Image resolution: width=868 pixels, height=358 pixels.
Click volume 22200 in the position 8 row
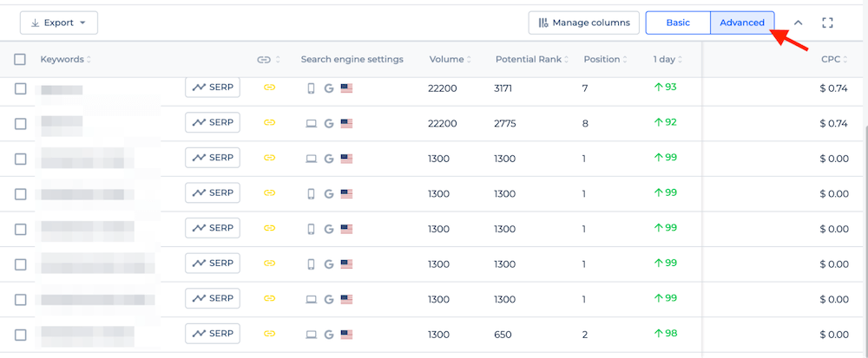tap(443, 124)
